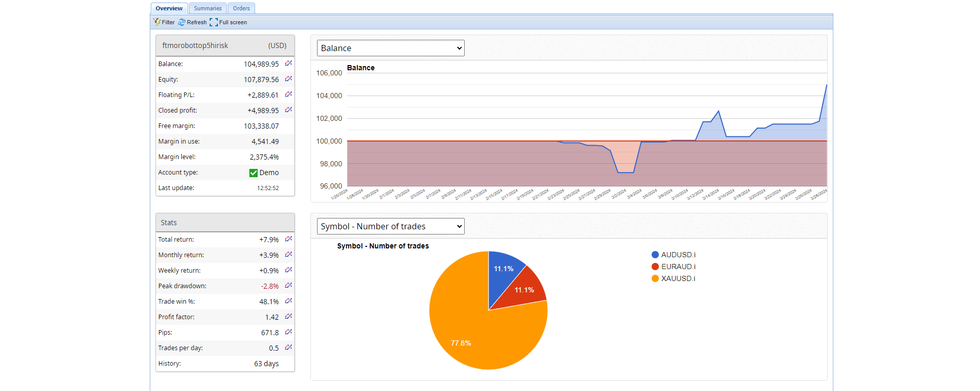Open the Balance chart type dropdown
Viewport: 980px width, 391px height.
click(x=390, y=48)
